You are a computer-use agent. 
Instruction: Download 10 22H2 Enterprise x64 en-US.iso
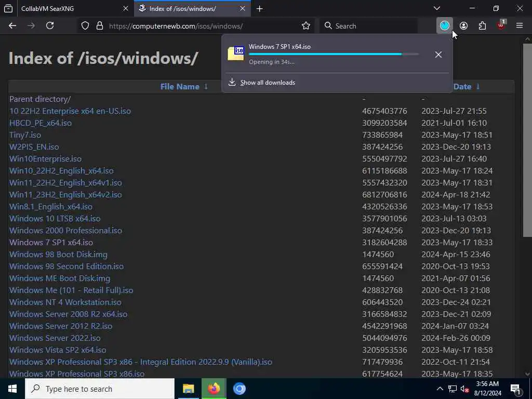[x=70, y=111]
